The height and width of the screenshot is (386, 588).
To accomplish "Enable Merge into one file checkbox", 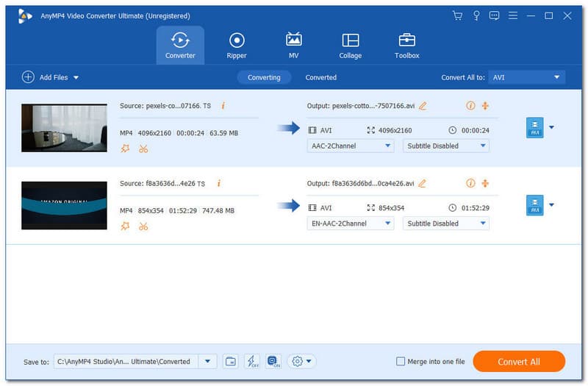I will pos(401,362).
